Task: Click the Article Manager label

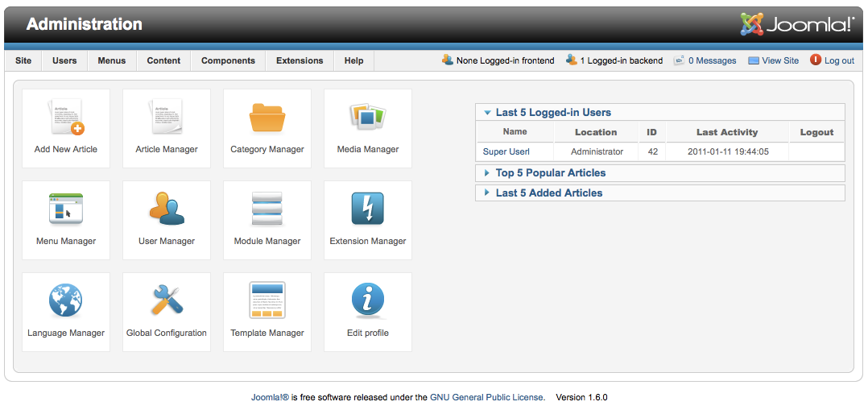Action: [167, 149]
